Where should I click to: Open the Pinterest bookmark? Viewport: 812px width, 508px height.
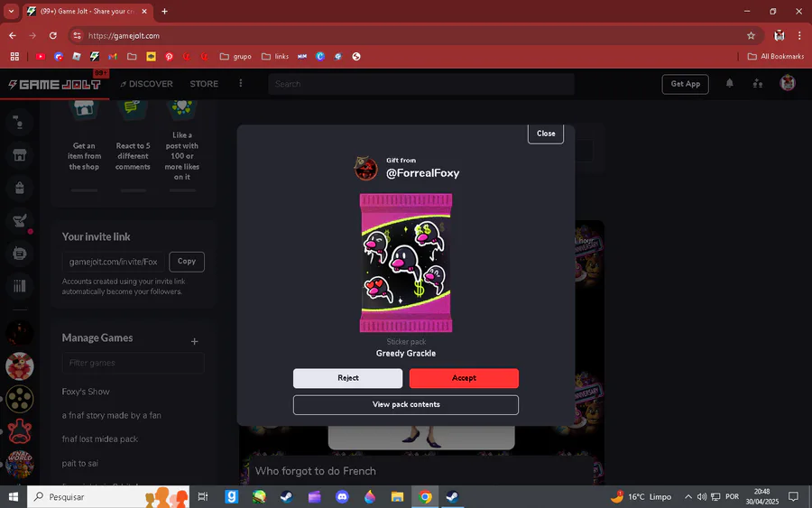click(169, 57)
